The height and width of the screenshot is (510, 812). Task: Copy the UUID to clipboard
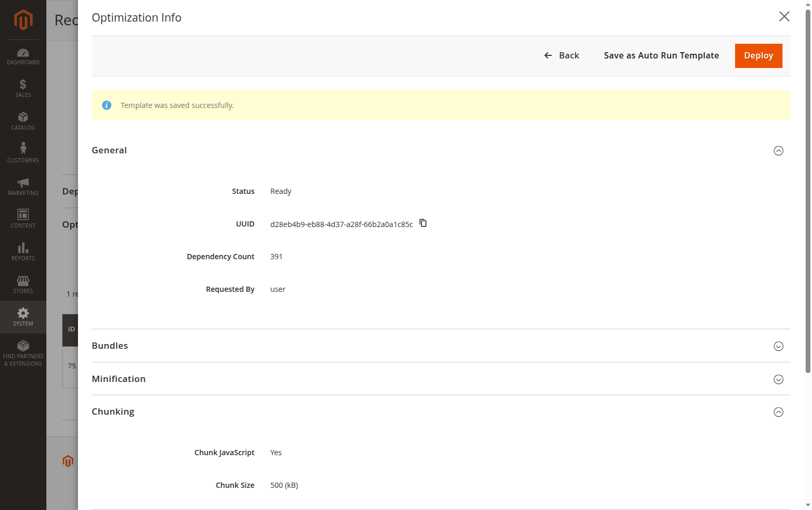click(x=423, y=223)
